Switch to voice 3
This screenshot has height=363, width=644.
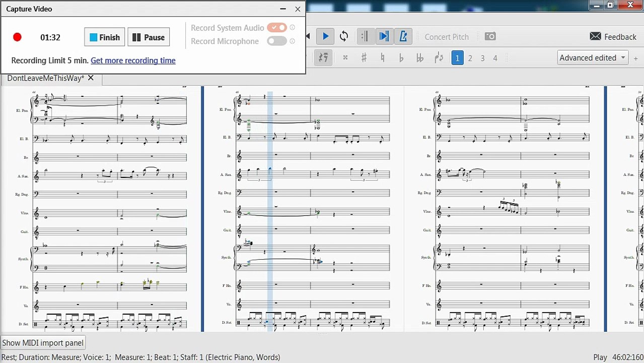[x=482, y=58]
